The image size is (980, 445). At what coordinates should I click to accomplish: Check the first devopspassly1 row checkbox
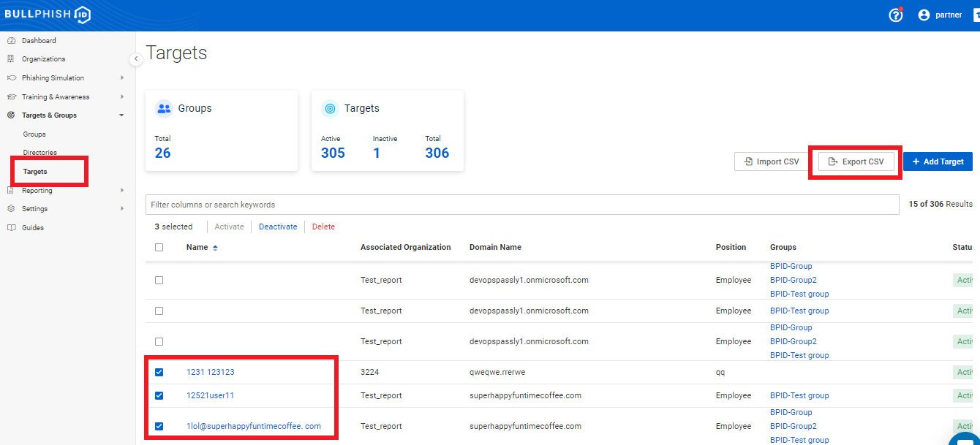(159, 281)
